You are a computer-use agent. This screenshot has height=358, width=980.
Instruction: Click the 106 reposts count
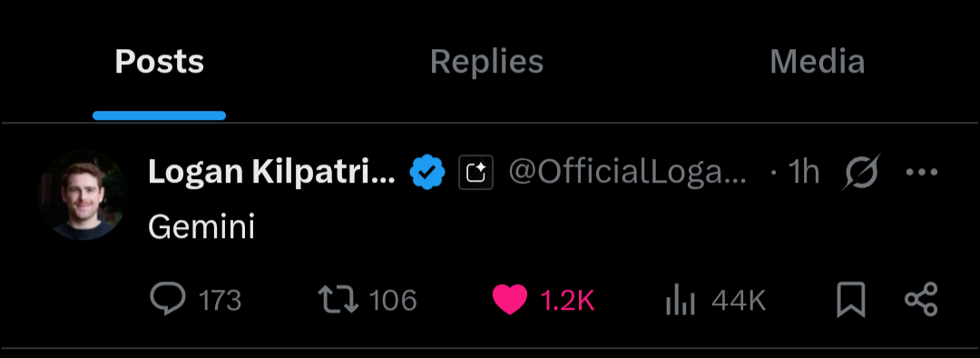point(393,301)
